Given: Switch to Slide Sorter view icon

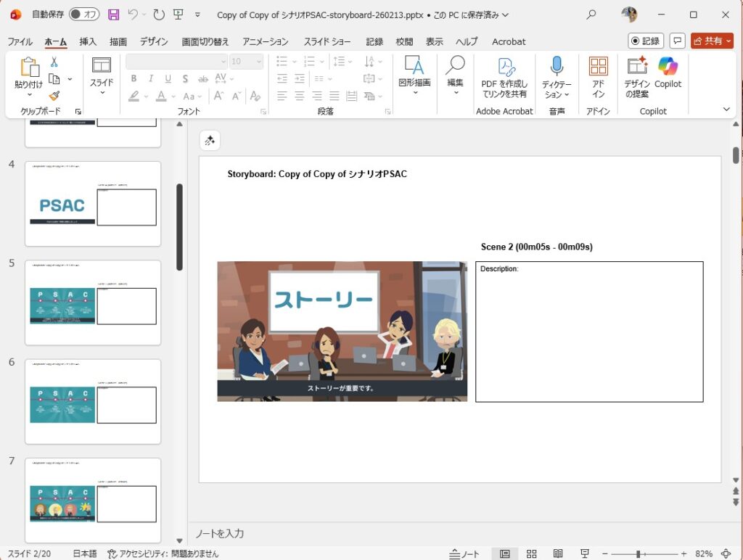Looking at the screenshot, I should pos(531,553).
